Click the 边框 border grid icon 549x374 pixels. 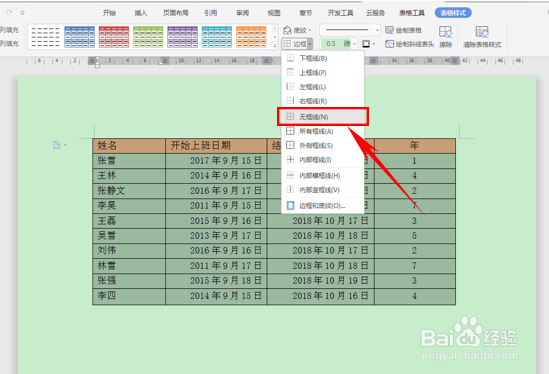[287, 44]
